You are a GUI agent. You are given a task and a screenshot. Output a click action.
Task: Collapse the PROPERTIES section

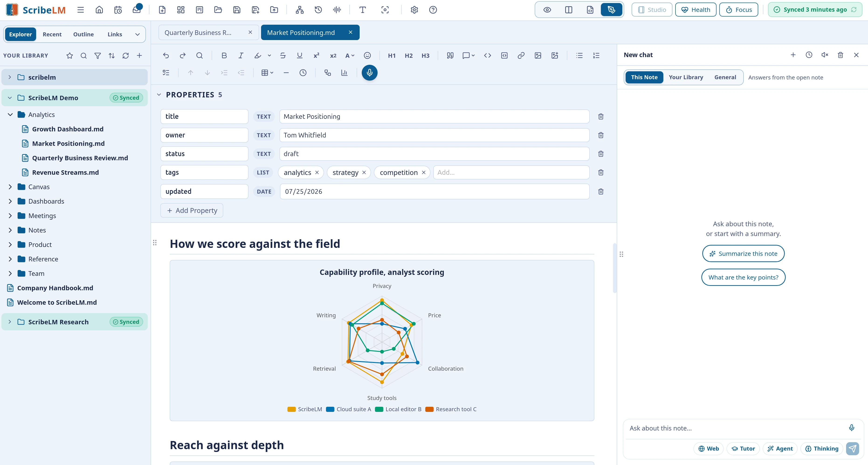pos(159,95)
